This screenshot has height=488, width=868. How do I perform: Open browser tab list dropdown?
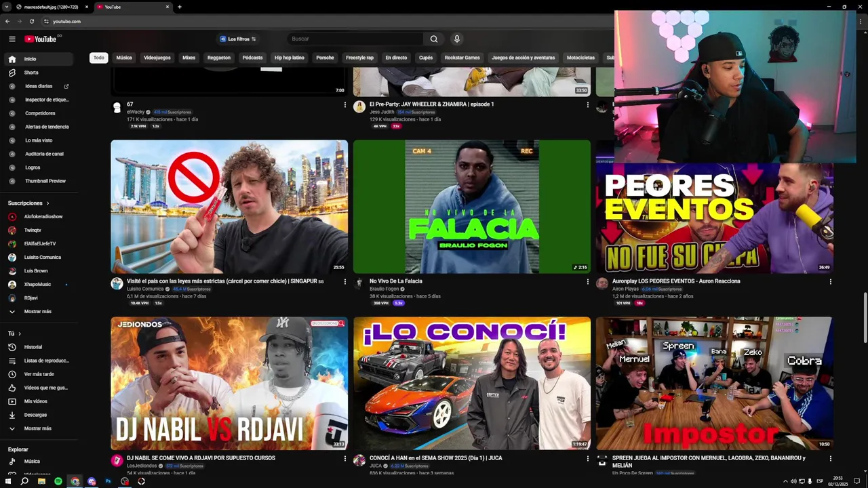6,7
